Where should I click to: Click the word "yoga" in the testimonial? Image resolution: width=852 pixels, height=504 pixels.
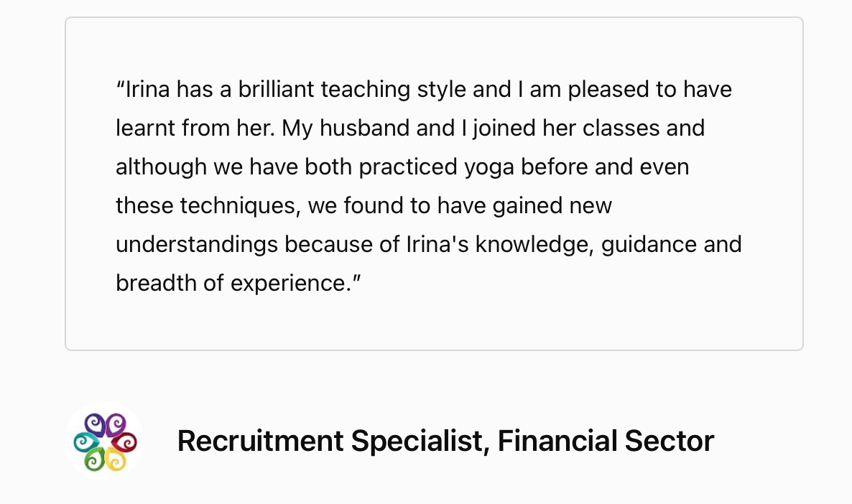(489, 167)
